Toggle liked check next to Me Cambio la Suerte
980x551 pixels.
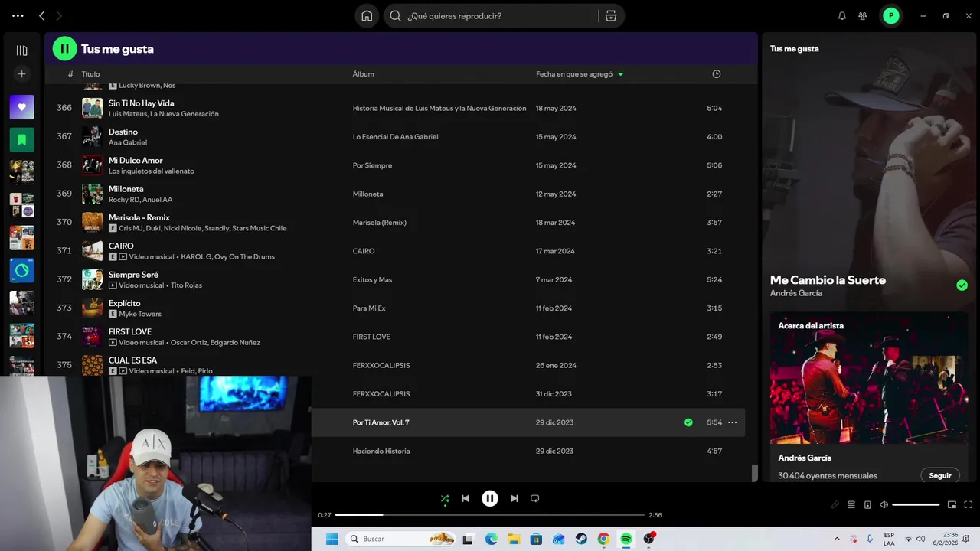pyautogui.click(x=962, y=285)
